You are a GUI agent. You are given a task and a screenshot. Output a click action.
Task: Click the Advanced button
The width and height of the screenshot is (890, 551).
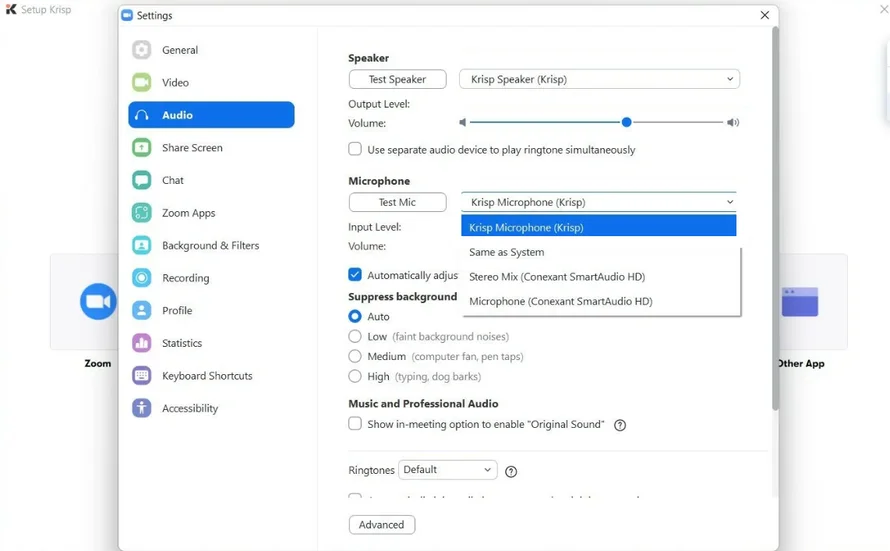[381, 525]
